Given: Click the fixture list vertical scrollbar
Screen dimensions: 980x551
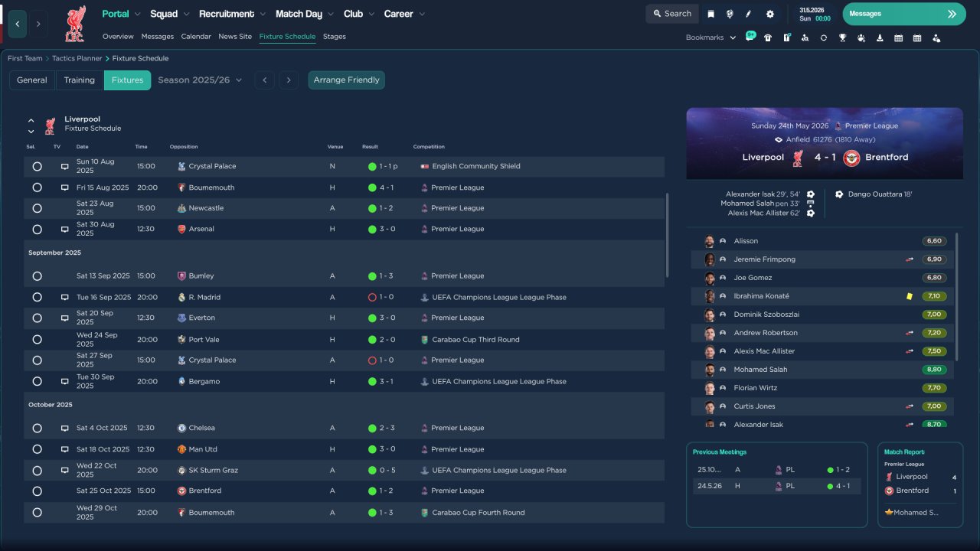Looking at the screenshot, I should 668,235.
